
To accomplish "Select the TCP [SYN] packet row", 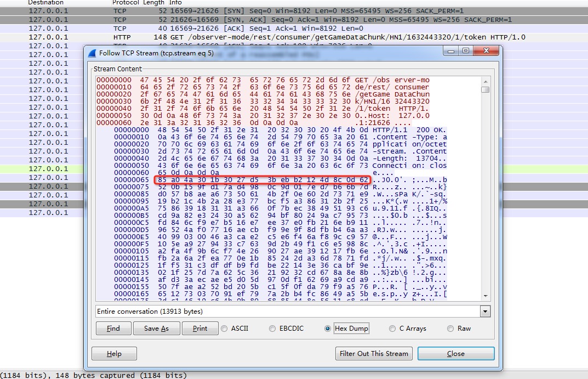I will click(294, 11).
